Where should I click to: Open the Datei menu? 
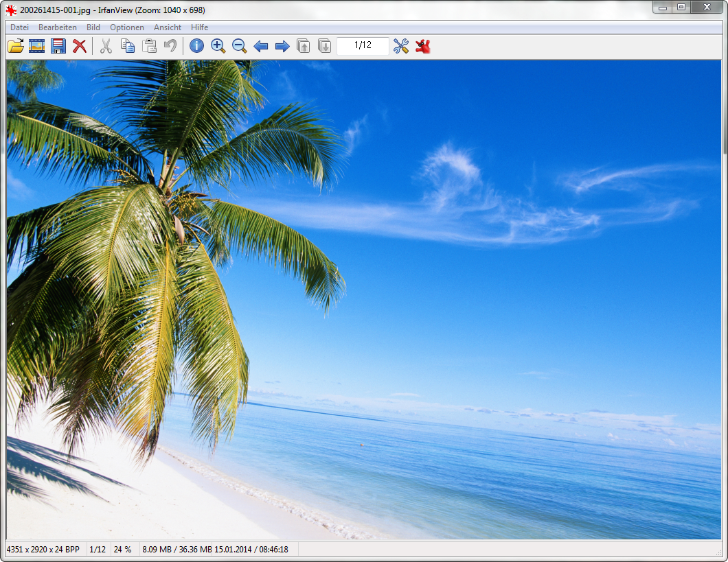point(19,27)
